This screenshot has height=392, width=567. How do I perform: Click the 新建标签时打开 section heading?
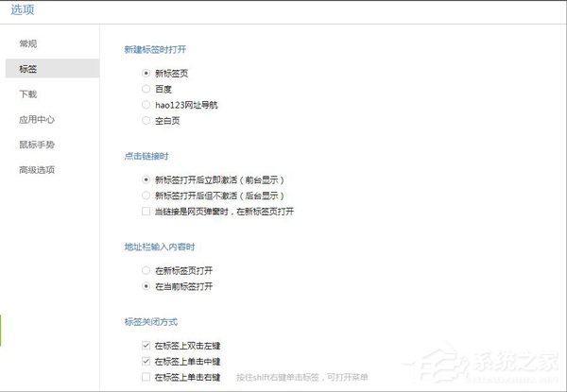pyautogui.click(x=155, y=49)
